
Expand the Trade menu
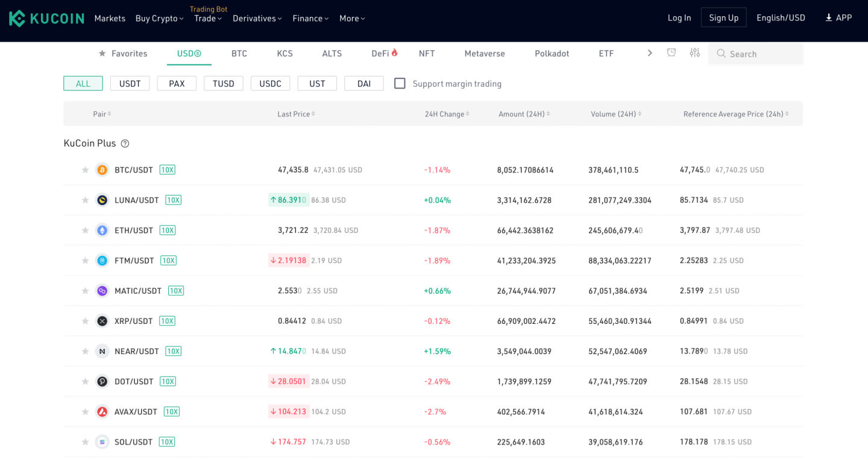[208, 18]
